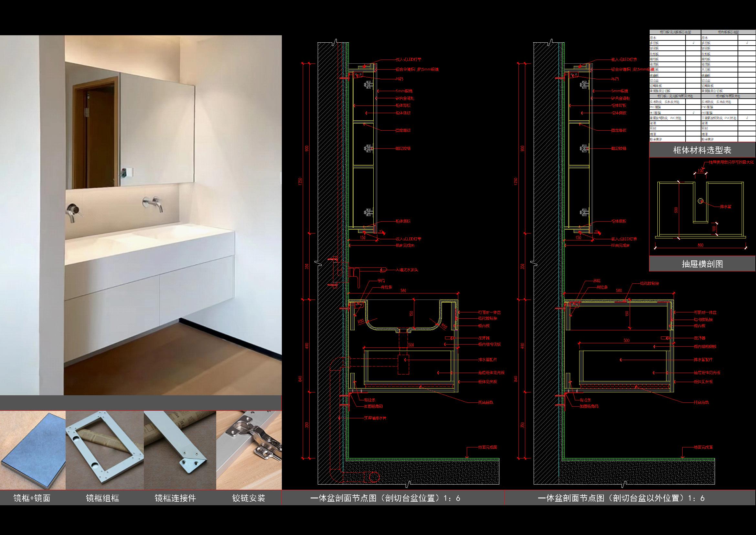Click the caption '铰链安装'

coord(249,498)
